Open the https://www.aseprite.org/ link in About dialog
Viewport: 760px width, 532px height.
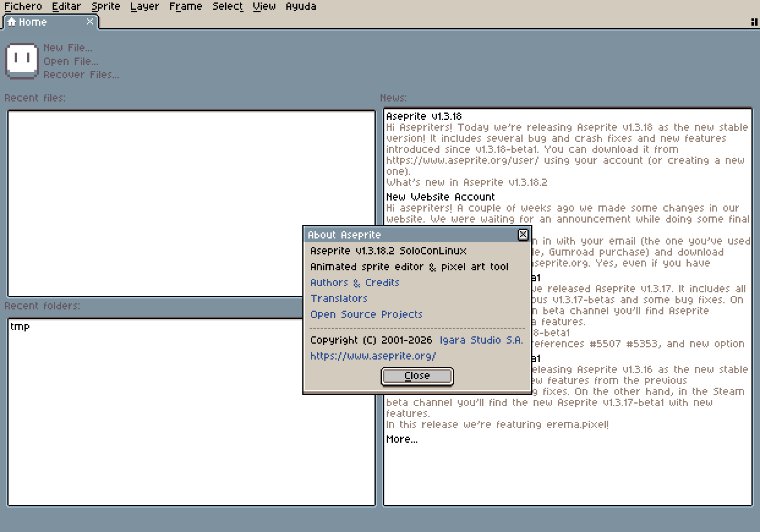coord(373,356)
